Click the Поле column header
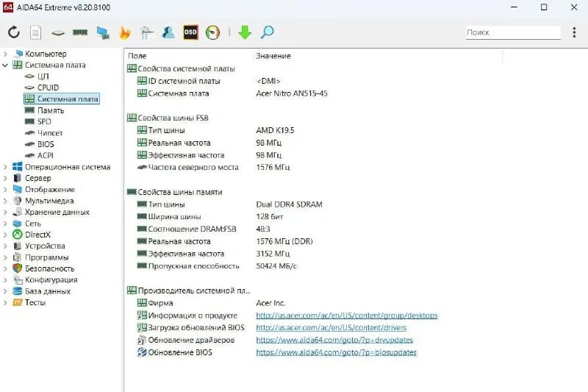The image size is (588, 392). click(x=137, y=56)
